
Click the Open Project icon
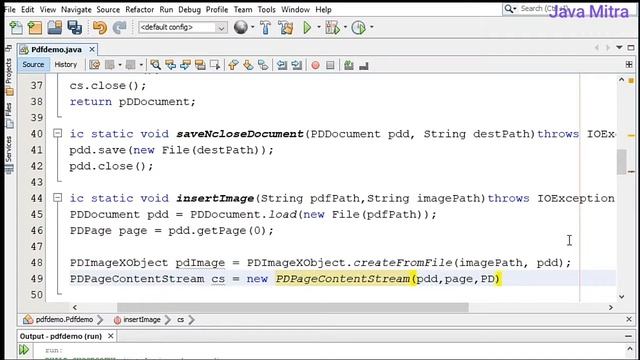tap(55, 27)
